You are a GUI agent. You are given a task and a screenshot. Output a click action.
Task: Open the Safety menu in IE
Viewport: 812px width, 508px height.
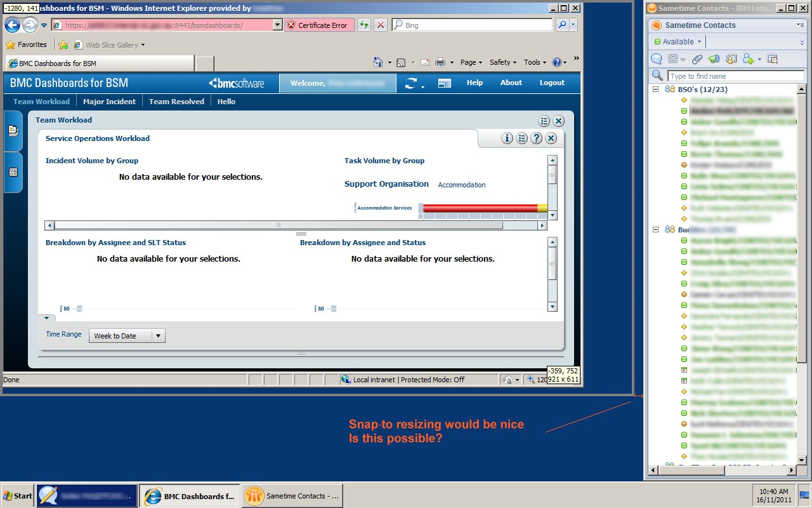tap(502, 62)
